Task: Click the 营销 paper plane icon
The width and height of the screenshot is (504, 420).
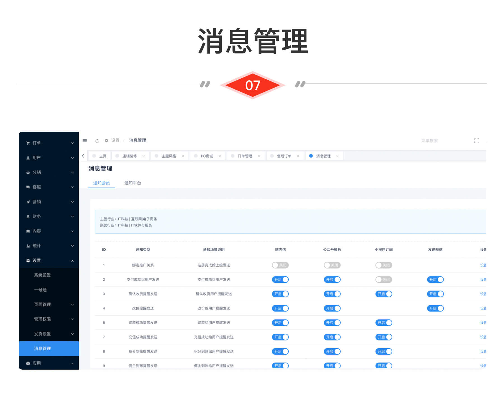Action: click(x=27, y=202)
